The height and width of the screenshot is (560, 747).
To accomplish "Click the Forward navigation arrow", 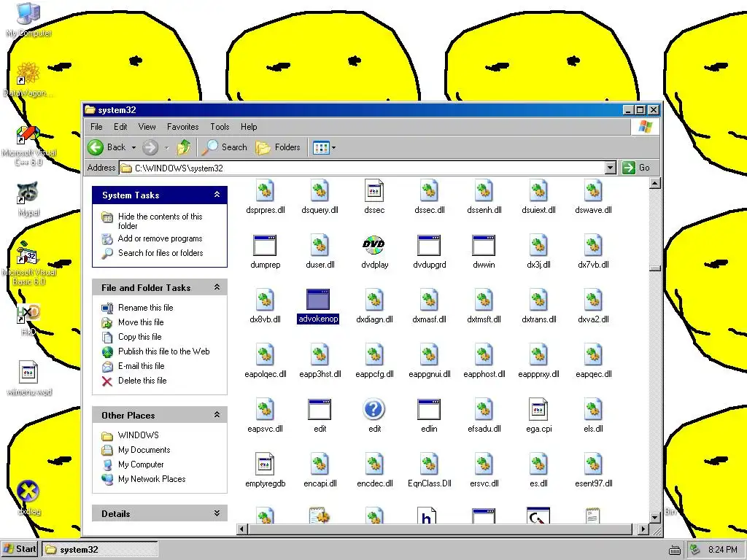I will pos(150,147).
